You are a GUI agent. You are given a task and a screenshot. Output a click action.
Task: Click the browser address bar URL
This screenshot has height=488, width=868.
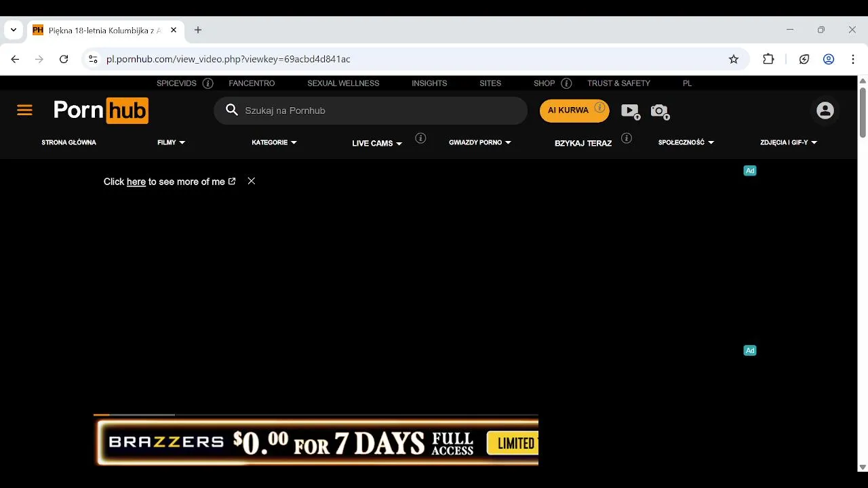pyautogui.click(x=228, y=59)
